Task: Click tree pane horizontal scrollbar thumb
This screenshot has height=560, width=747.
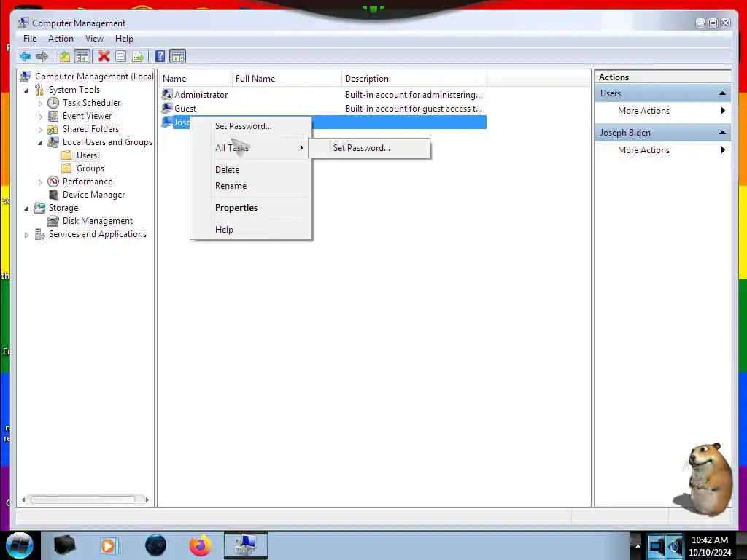Action: [x=83, y=499]
